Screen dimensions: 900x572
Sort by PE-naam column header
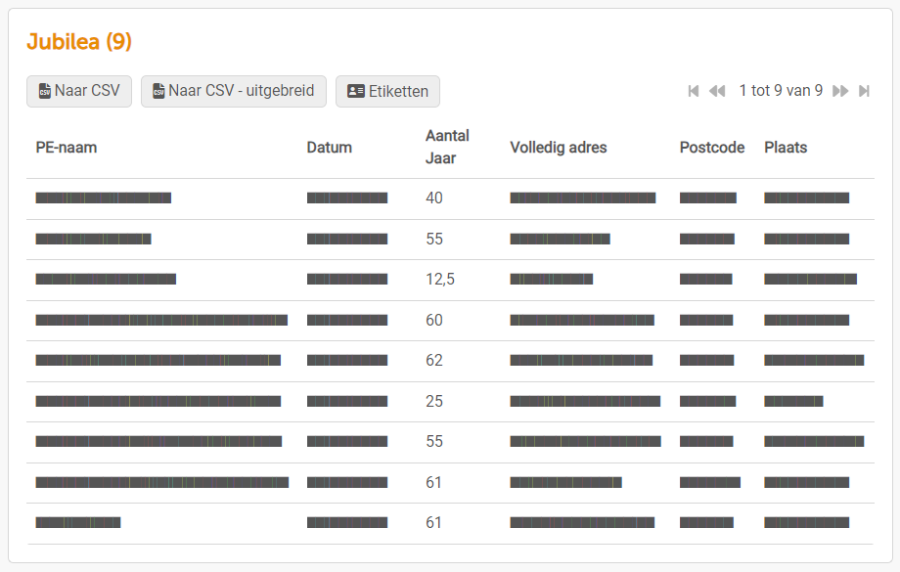66,147
